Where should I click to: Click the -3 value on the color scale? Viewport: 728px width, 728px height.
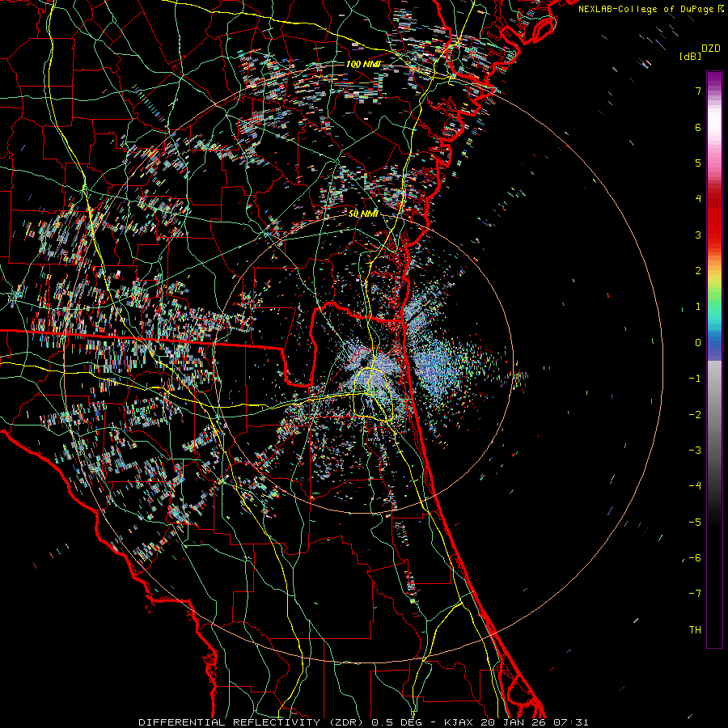pyautogui.click(x=695, y=451)
